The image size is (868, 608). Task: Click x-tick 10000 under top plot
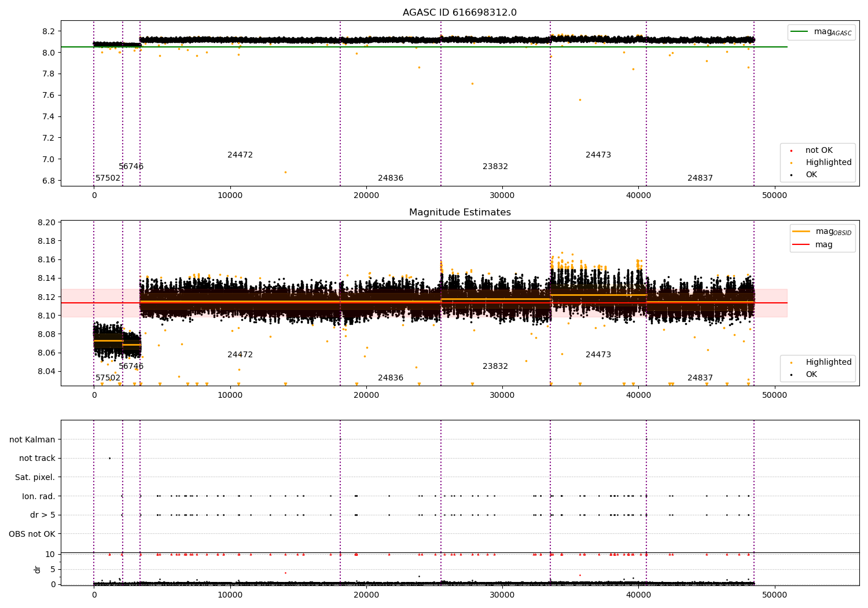(x=230, y=195)
